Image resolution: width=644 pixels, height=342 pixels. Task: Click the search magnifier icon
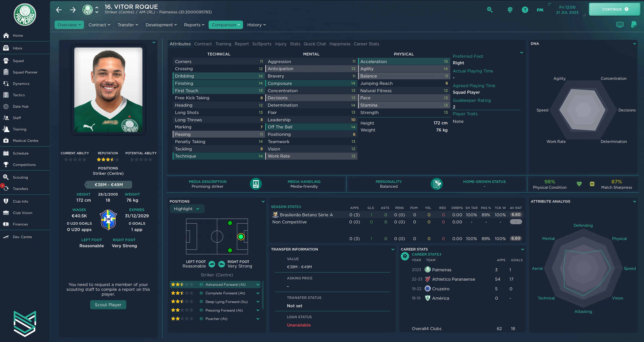(x=489, y=10)
